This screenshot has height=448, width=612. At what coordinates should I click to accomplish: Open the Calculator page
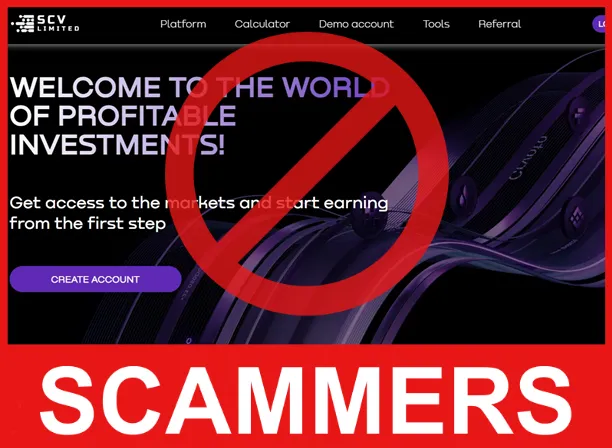point(262,24)
